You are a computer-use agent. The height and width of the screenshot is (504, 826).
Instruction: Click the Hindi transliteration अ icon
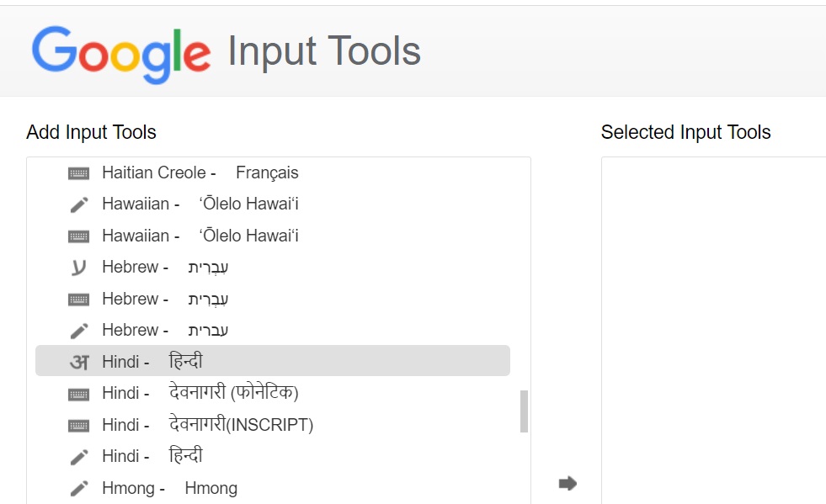pyautogui.click(x=79, y=362)
